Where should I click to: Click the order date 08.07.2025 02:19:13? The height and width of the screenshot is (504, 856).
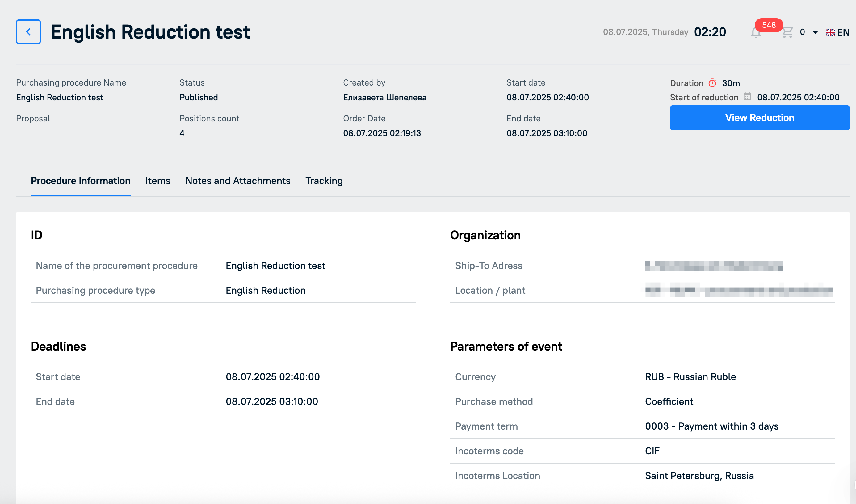click(382, 133)
